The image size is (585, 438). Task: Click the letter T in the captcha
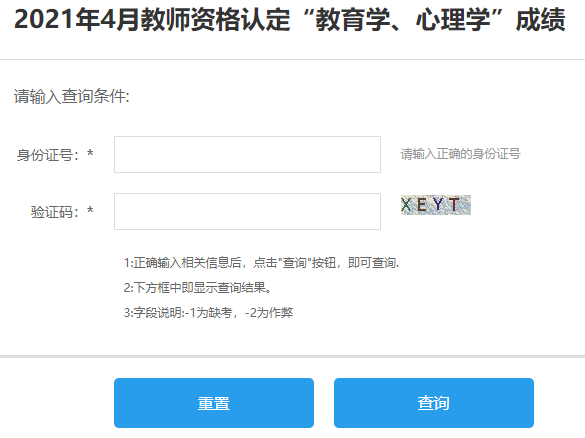tap(454, 204)
